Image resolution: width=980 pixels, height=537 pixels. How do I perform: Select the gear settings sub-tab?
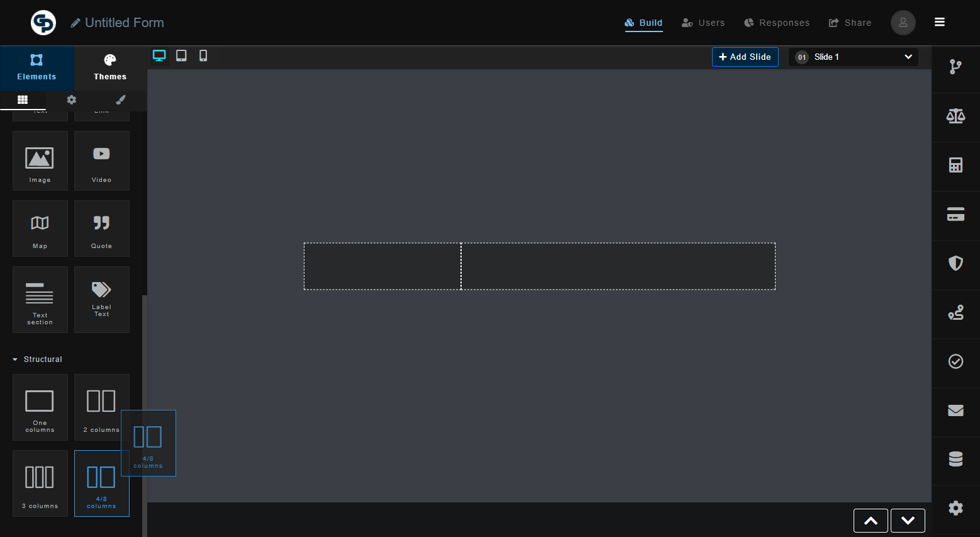[x=72, y=99]
